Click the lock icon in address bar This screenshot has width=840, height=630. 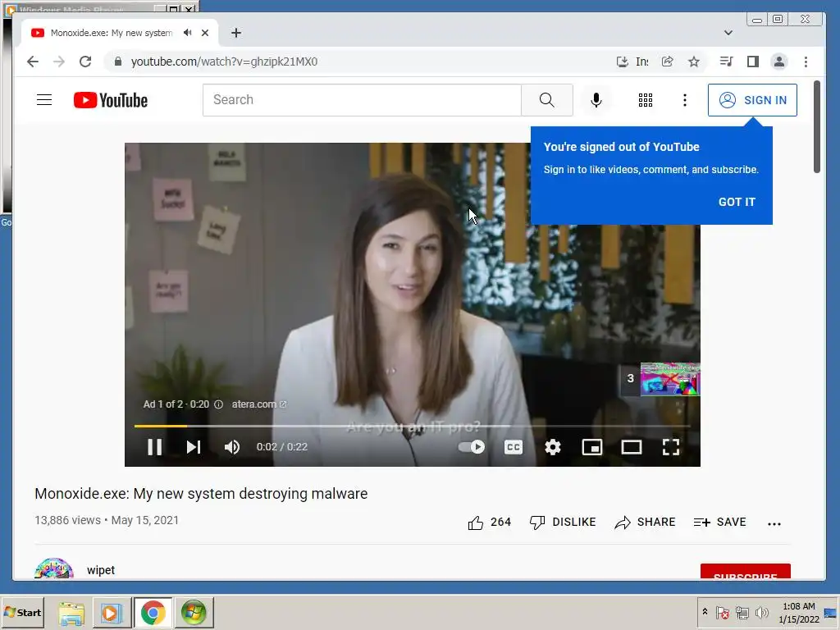click(118, 62)
